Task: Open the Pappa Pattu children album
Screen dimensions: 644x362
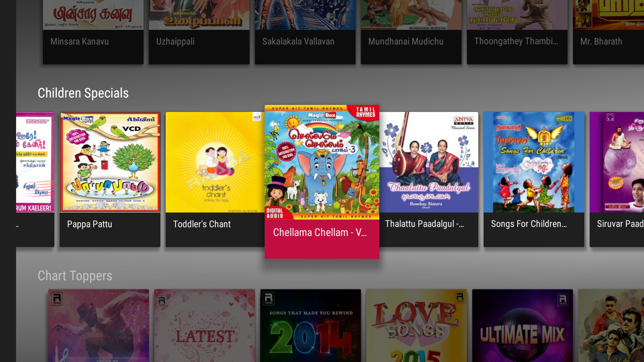Action: (x=110, y=180)
